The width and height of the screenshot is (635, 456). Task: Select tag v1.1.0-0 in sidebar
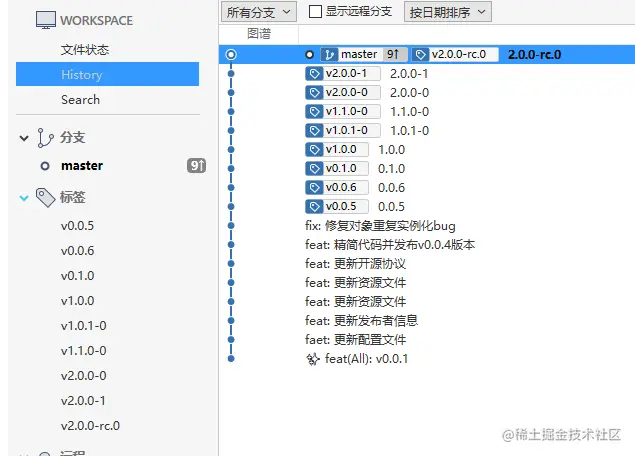[83, 351]
